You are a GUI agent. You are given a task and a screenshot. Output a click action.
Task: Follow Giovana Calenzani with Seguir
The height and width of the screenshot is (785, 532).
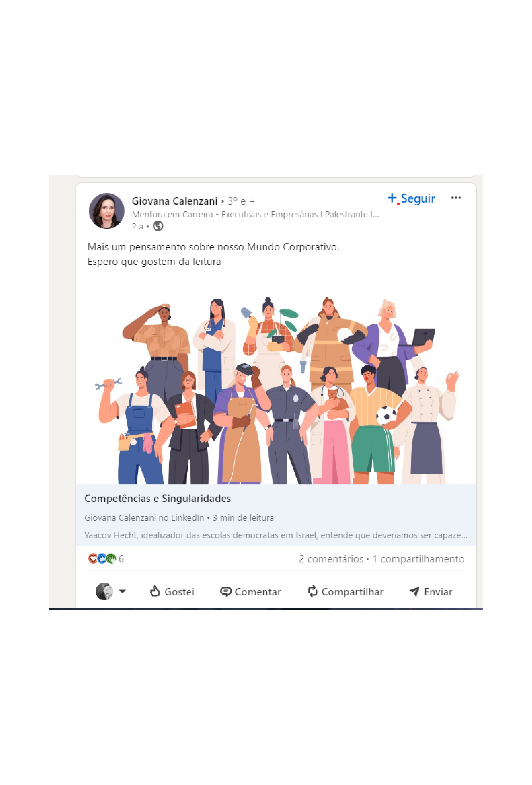point(411,198)
